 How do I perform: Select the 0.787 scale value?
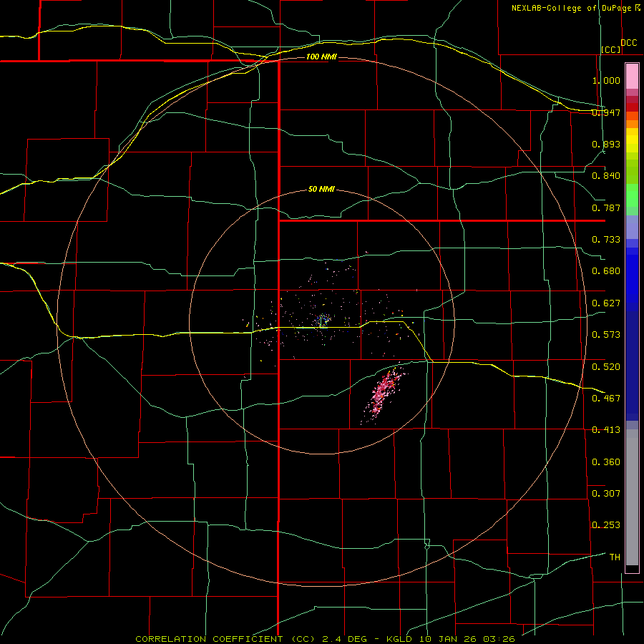point(606,208)
